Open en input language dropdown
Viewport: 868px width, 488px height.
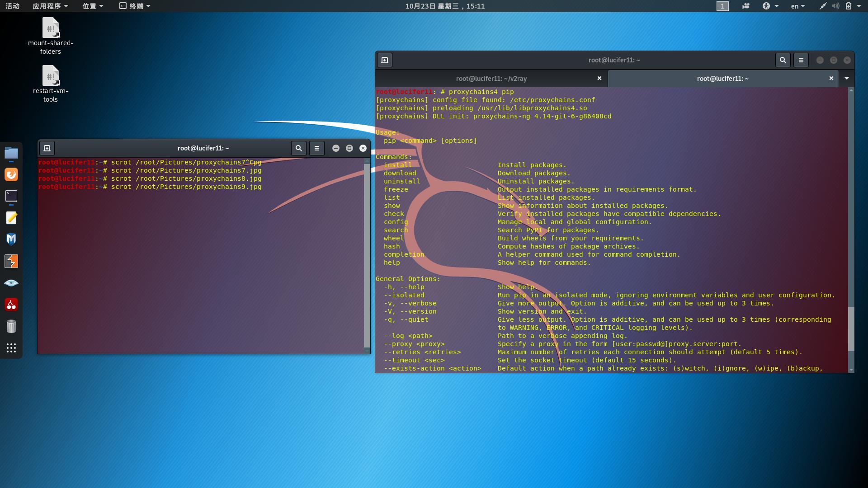[797, 6]
